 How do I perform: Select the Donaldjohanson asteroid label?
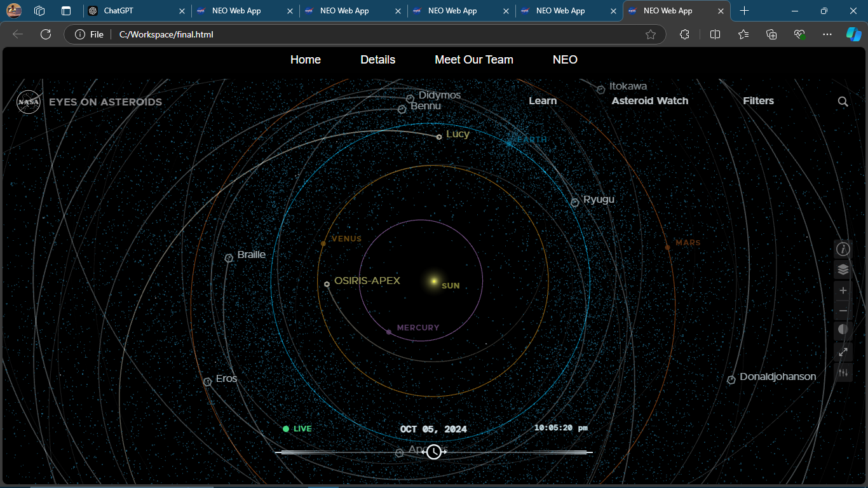click(x=778, y=377)
